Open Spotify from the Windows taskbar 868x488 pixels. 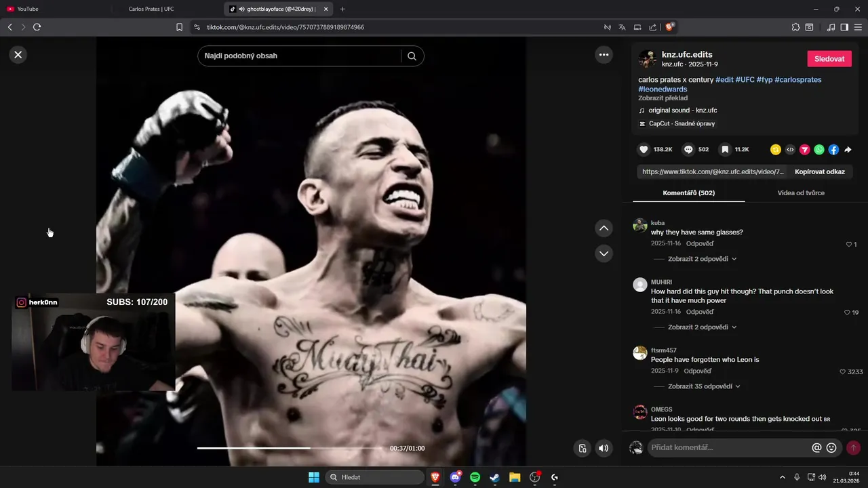[x=475, y=477]
